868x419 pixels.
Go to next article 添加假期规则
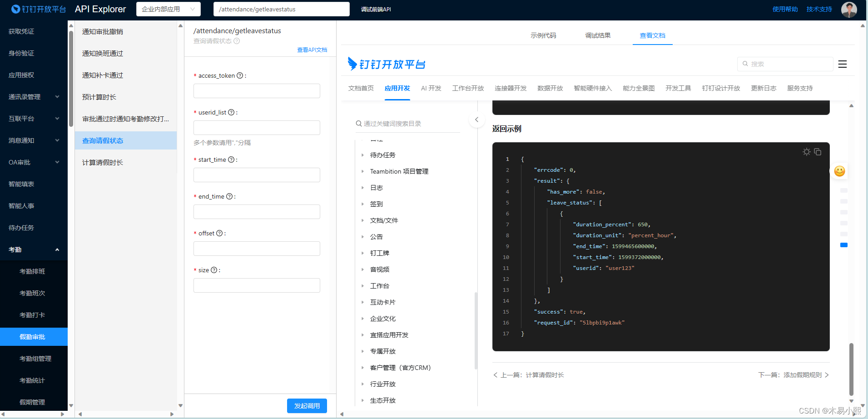[794, 375]
